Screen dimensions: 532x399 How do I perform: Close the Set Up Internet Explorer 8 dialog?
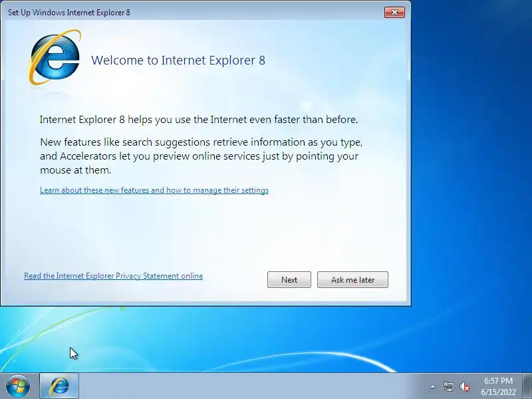pyautogui.click(x=394, y=12)
